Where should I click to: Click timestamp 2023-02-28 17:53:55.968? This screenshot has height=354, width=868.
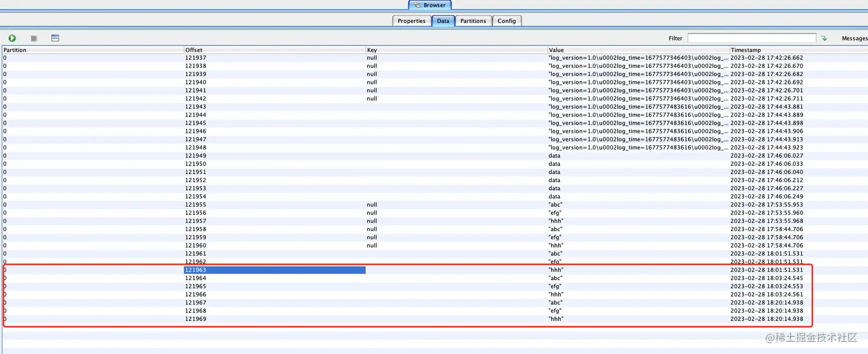click(766, 221)
